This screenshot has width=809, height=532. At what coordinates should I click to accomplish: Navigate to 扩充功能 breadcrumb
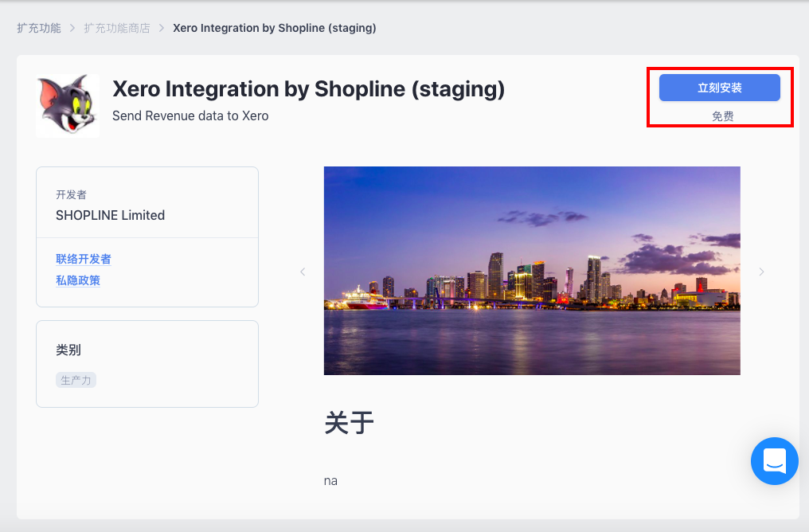point(39,28)
